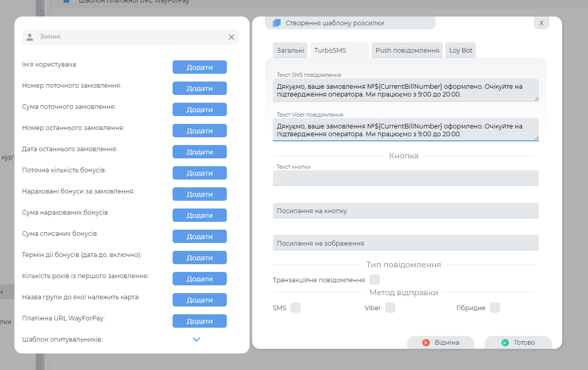Add the Ім'я користувача variable

(199, 68)
